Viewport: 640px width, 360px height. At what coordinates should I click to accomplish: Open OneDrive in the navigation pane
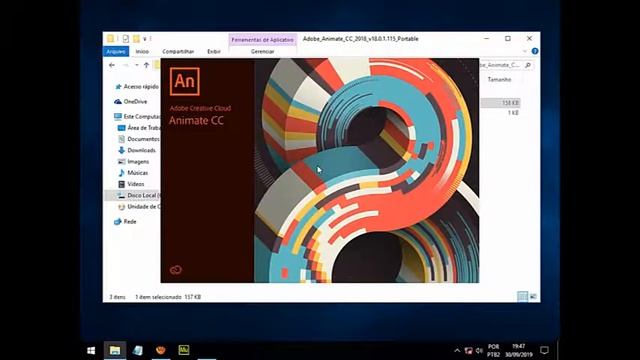[x=131, y=101]
